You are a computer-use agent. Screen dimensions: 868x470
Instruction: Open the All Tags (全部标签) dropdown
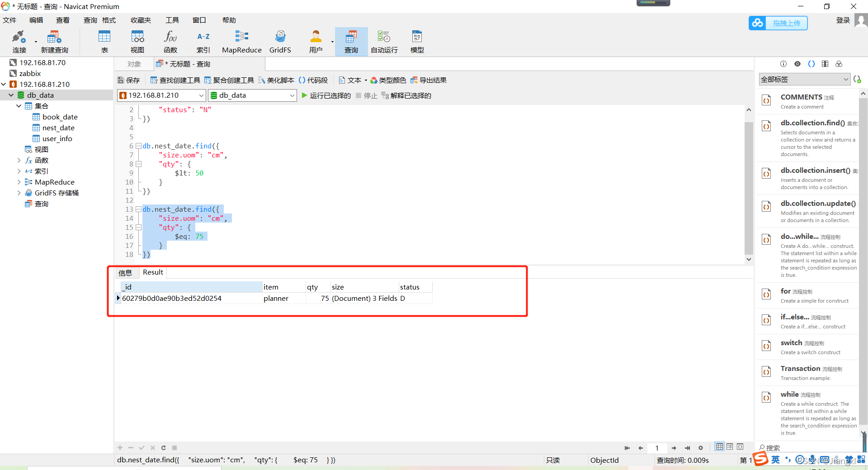[x=804, y=79]
